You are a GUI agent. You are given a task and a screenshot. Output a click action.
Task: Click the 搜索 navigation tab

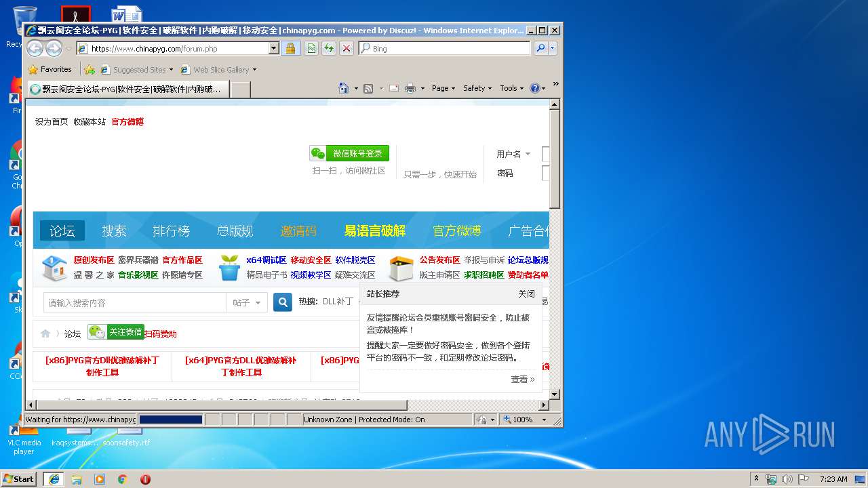pos(114,230)
